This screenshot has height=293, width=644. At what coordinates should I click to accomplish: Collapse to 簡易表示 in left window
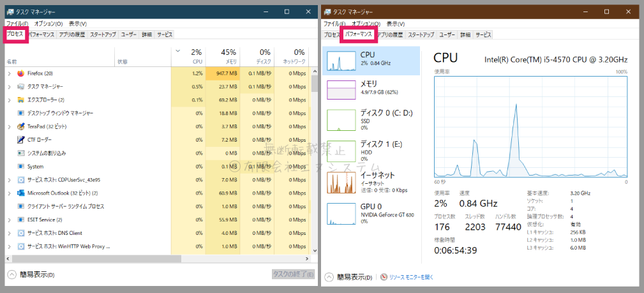31,274
